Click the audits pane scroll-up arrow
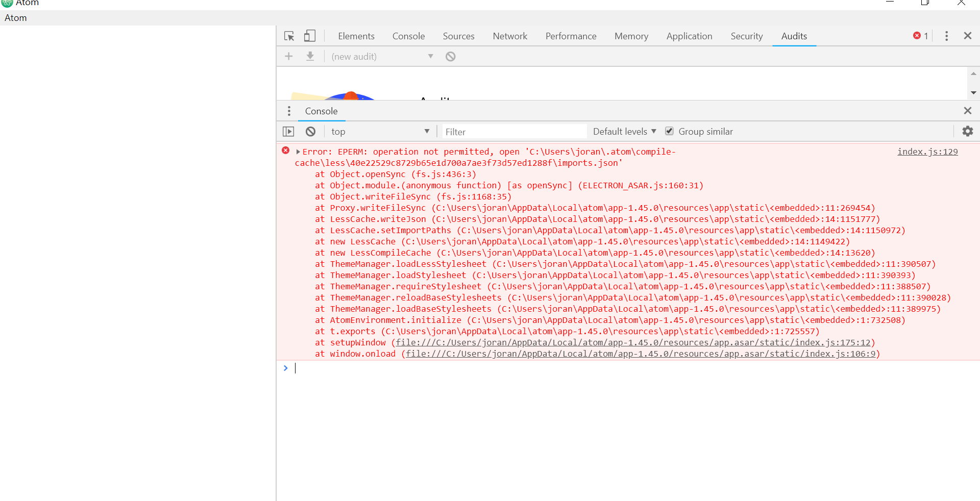 coord(973,74)
